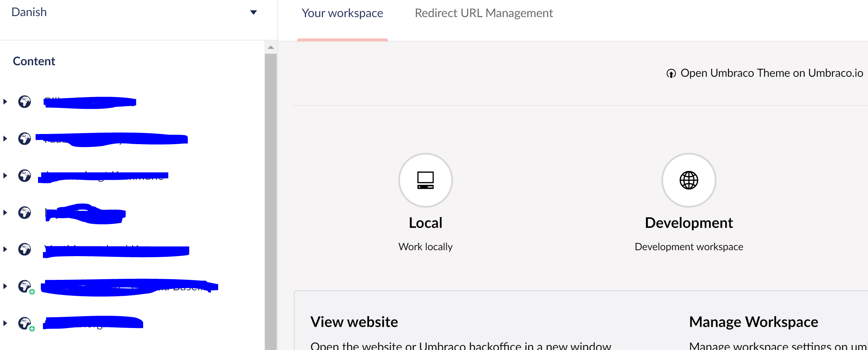Select the Local workspace computer icon
This screenshot has height=350, width=868.
pos(425,180)
